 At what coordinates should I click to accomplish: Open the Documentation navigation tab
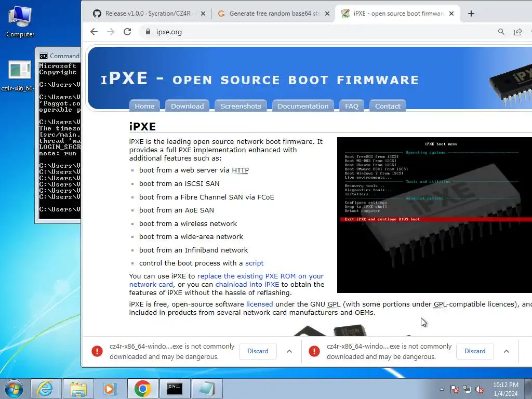tap(303, 106)
